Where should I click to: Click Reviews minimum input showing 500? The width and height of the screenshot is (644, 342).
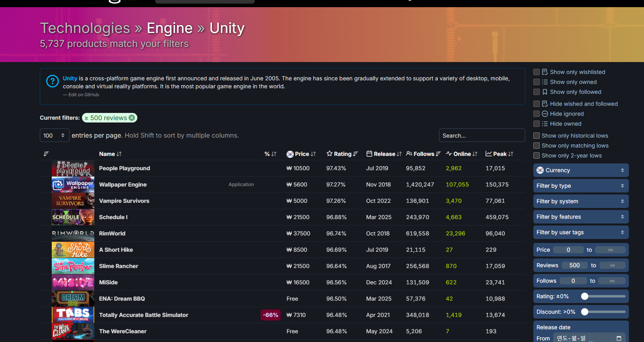click(x=575, y=265)
